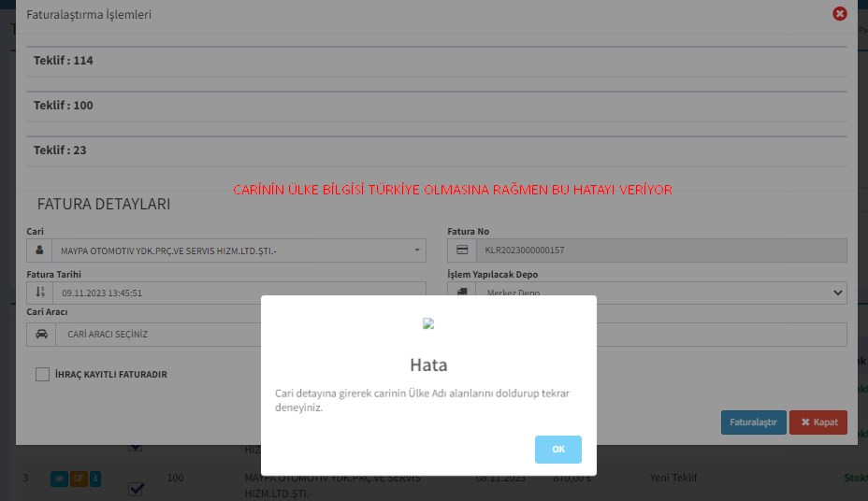Expand the Teklif : 23 section
This screenshot has height=501, width=868.
60,150
